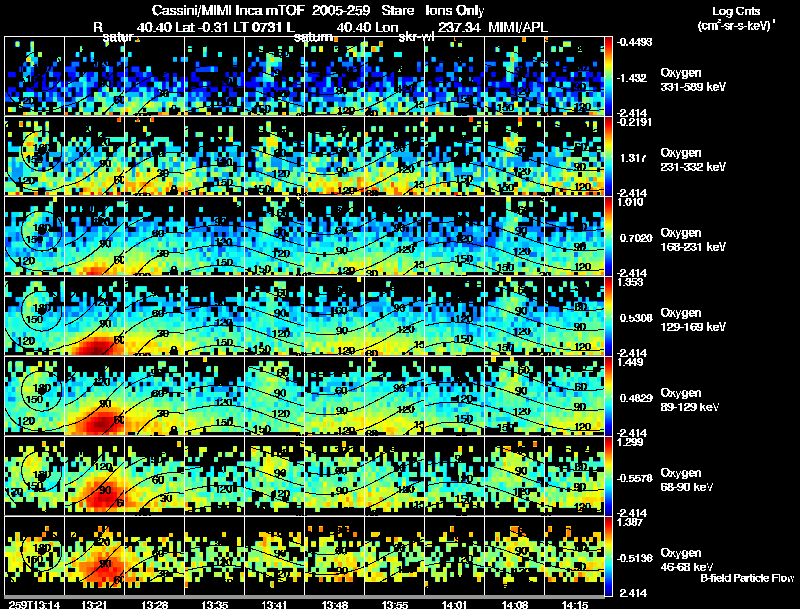Screen dimensions: 800x609
Task: Select the 14:01 panel in 168-231 keV row
Action: [455, 236]
